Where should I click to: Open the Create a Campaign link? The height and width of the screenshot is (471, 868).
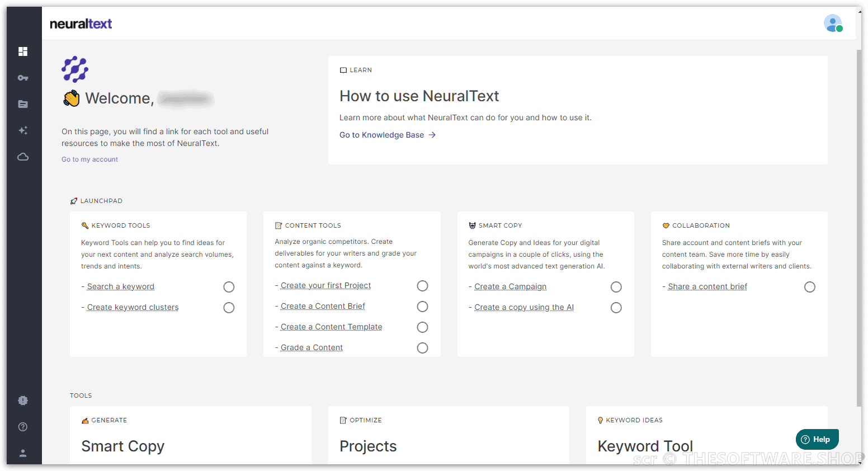pos(511,286)
